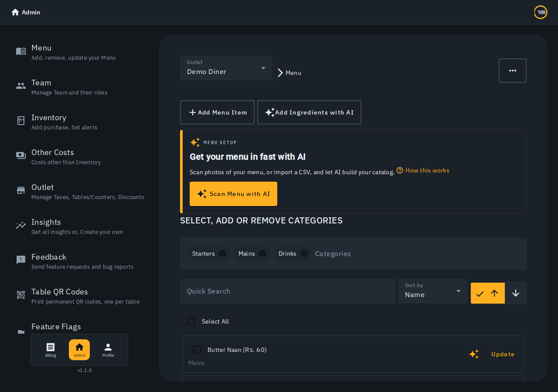The image size is (558, 392).
Task: Click the 100 credits badge
Action: pos(541,12)
